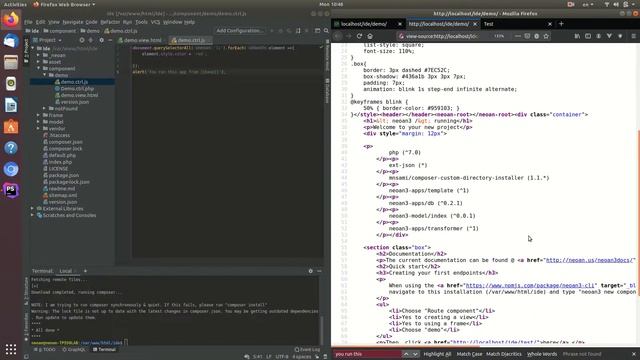Select composer.json in project tree
The width and height of the screenshot is (640, 360).
(65, 142)
